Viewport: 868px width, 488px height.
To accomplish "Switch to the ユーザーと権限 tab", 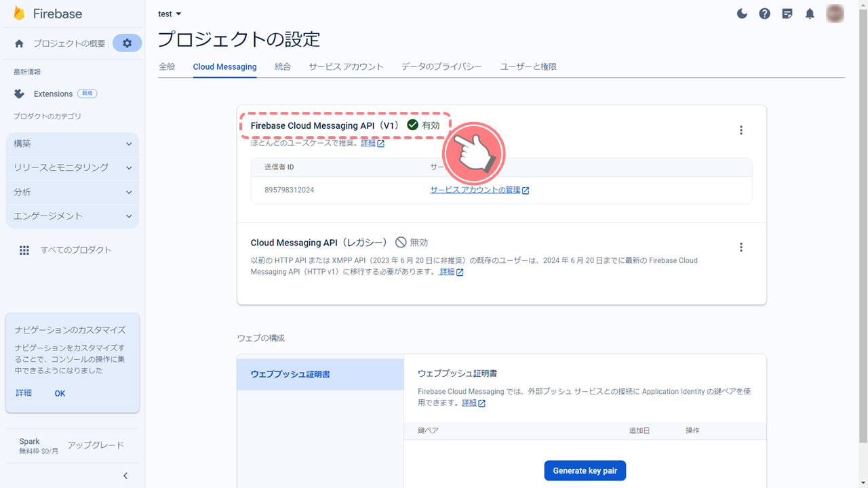I will (x=528, y=66).
